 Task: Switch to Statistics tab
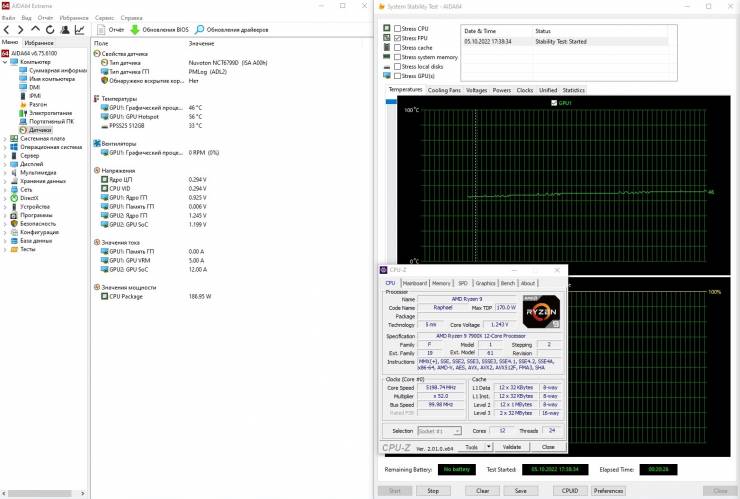click(573, 90)
